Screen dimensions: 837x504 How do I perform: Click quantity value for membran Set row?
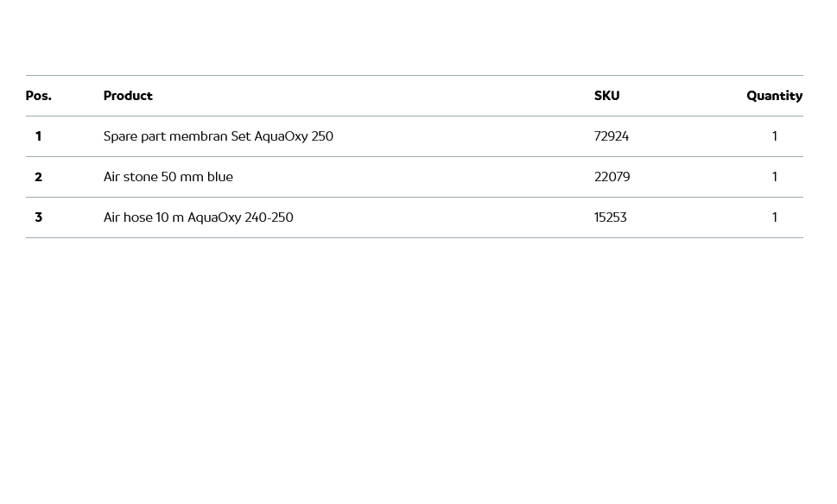(x=774, y=136)
